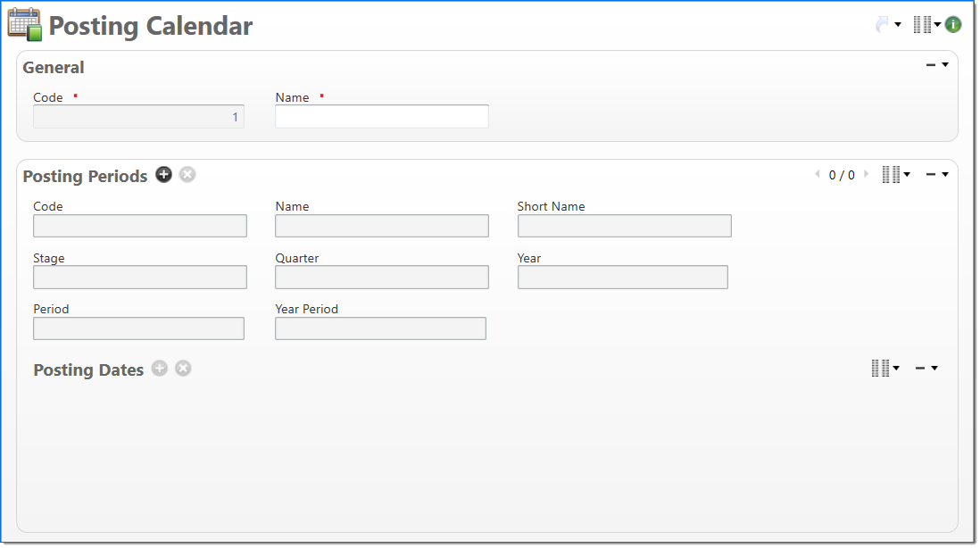Open the Posting Dates column layout dropdown

click(884, 368)
